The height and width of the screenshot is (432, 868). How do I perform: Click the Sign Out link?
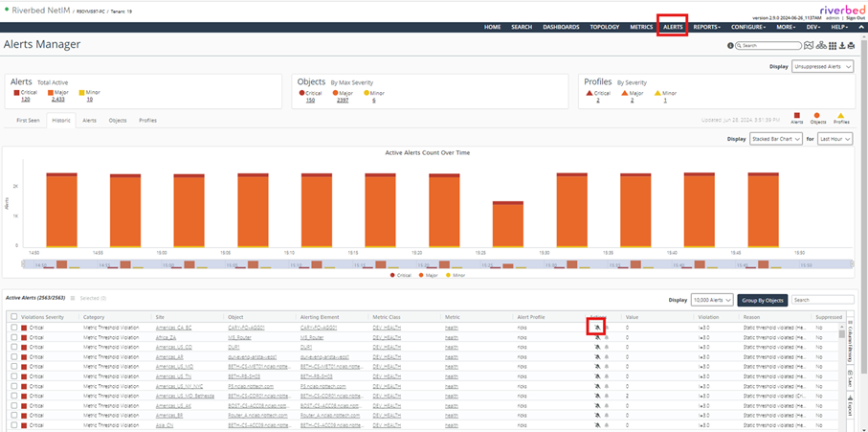pos(854,17)
